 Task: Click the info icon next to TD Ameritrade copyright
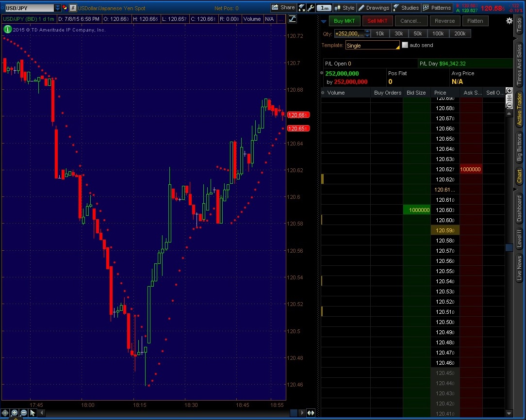[7, 30]
